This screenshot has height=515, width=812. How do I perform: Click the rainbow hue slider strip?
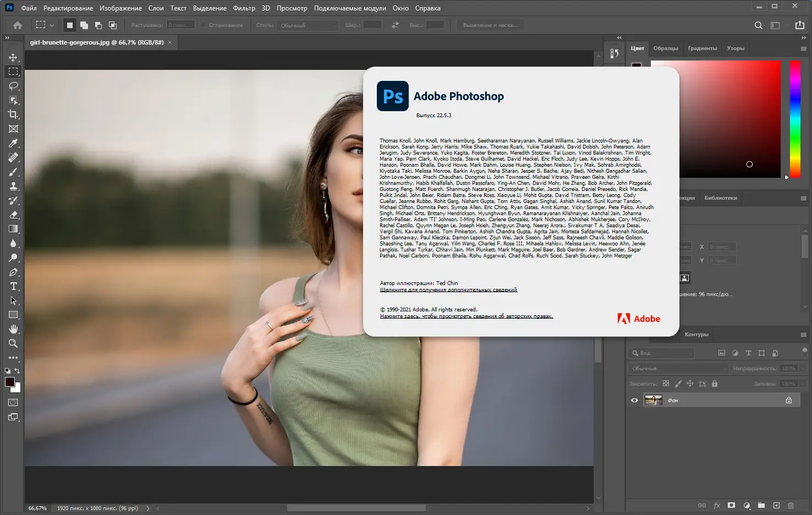click(795, 118)
